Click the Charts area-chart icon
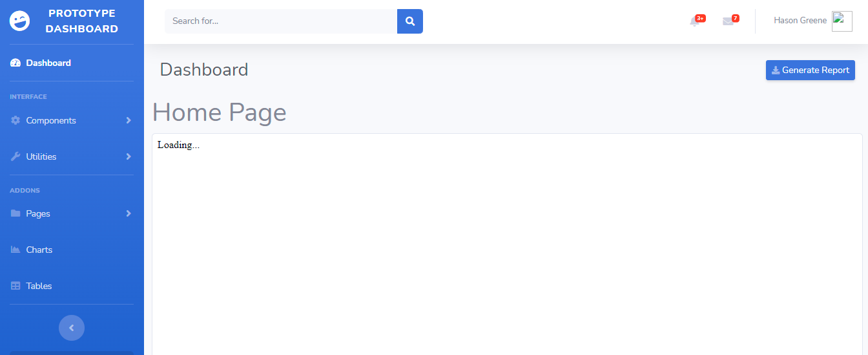 click(15, 250)
